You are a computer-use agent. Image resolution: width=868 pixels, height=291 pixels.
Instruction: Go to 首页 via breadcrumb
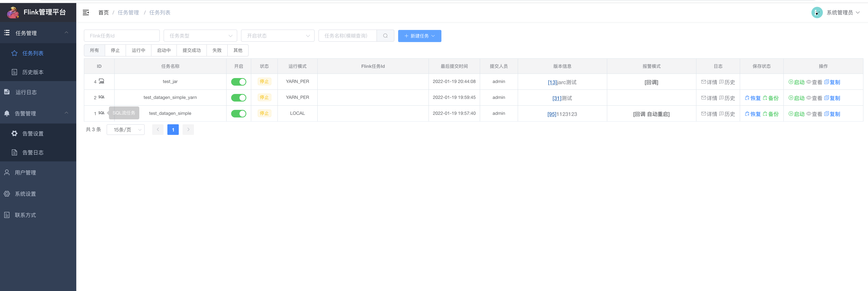pyautogui.click(x=103, y=13)
